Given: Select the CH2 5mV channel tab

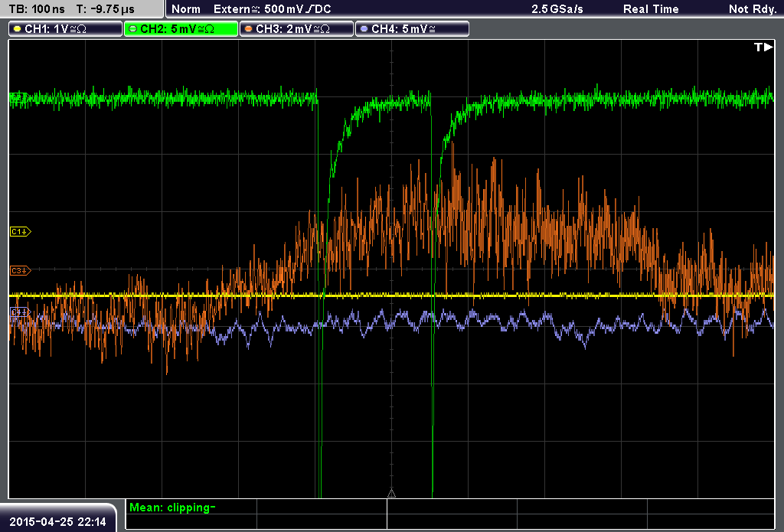Looking at the screenshot, I should click(x=181, y=29).
